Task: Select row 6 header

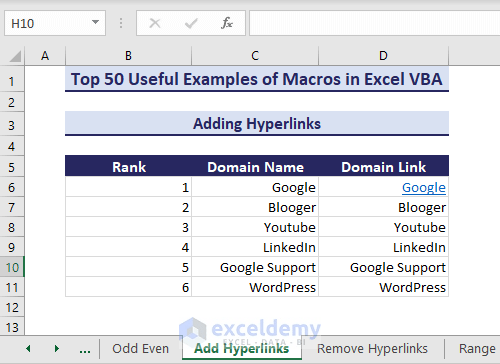Action: (x=12, y=187)
